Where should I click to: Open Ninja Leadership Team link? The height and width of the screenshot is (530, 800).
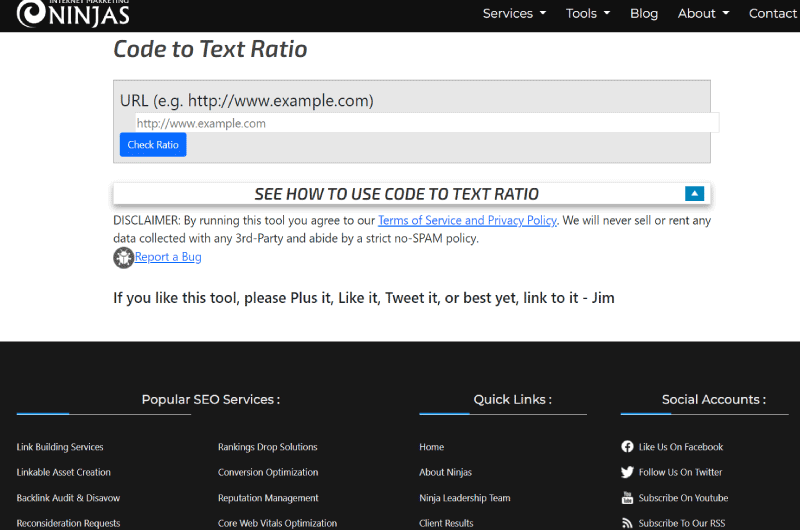tap(464, 498)
